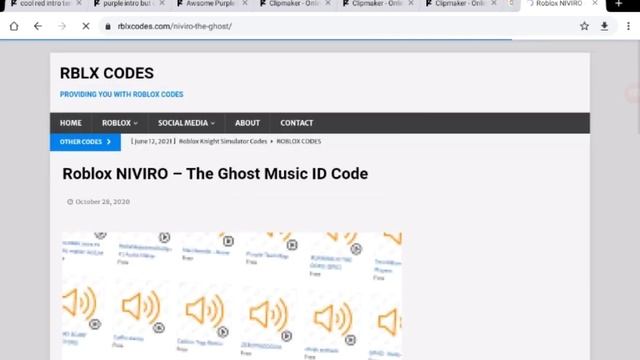Viewport: 640px width, 360px height.
Task: Open 'Roblox Knight Simulator Codes' ticker link
Action: point(223,141)
